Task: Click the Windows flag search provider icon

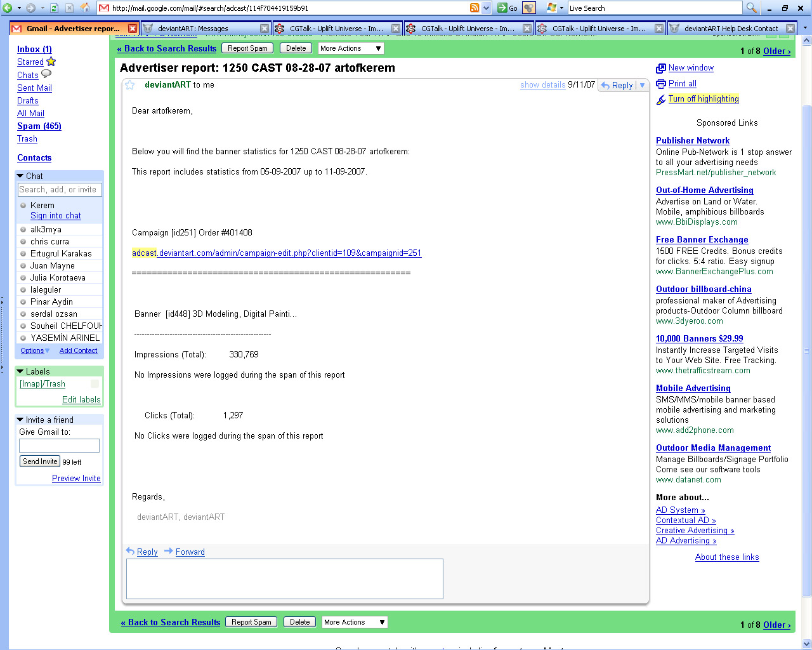Action: click(551, 8)
